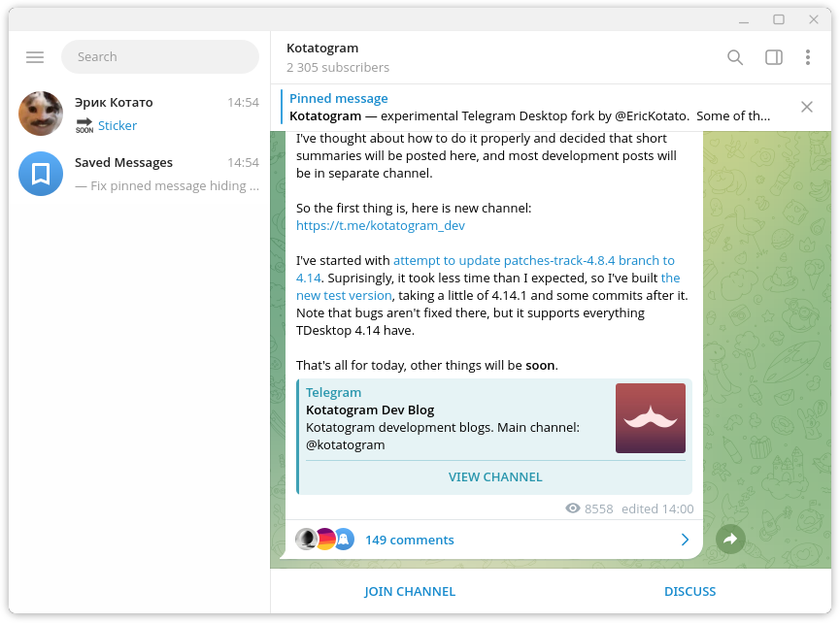Open the Эрик Котато chat avatar
This screenshot has height=623, width=840.
[x=41, y=114]
